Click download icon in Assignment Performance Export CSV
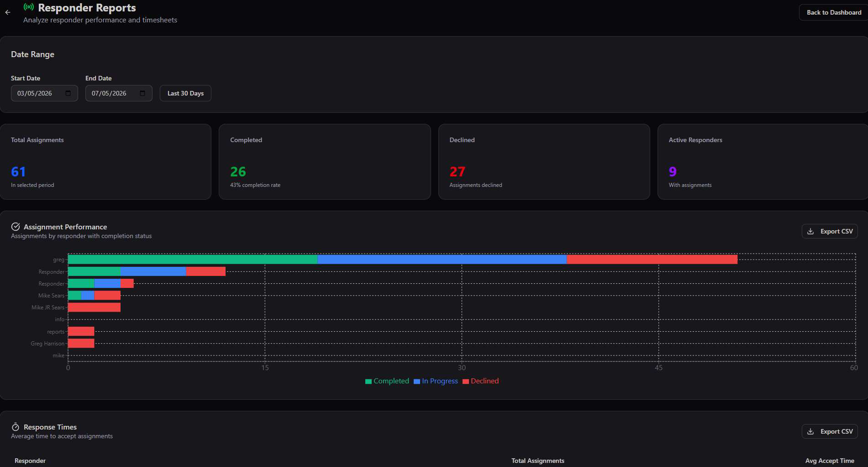 pyautogui.click(x=810, y=231)
